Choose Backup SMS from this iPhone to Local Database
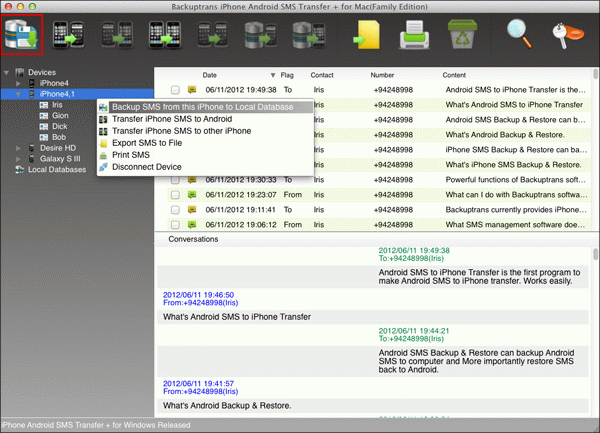 [206, 107]
